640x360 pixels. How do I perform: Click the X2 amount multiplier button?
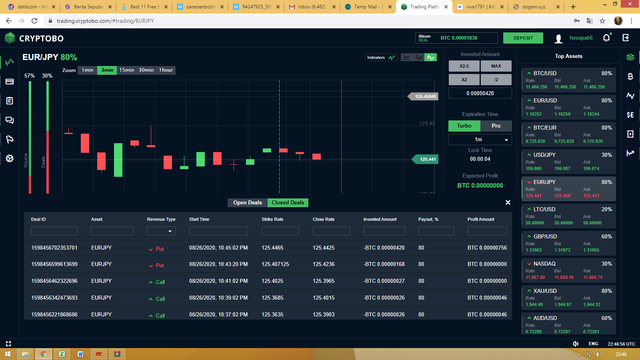point(464,80)
